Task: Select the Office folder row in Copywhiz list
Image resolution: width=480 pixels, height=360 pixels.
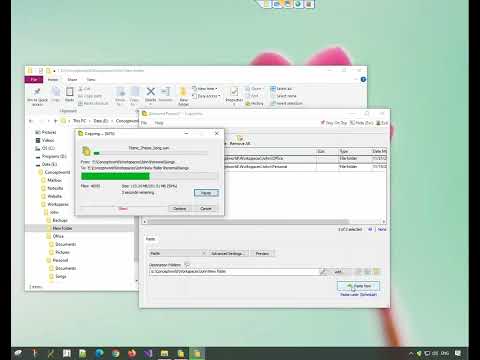Action: tap(305, 158)
